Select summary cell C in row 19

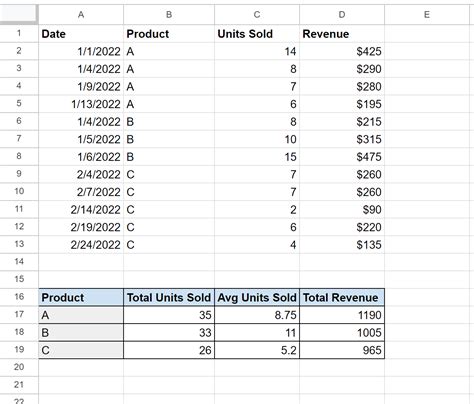[x=81, y=350]
